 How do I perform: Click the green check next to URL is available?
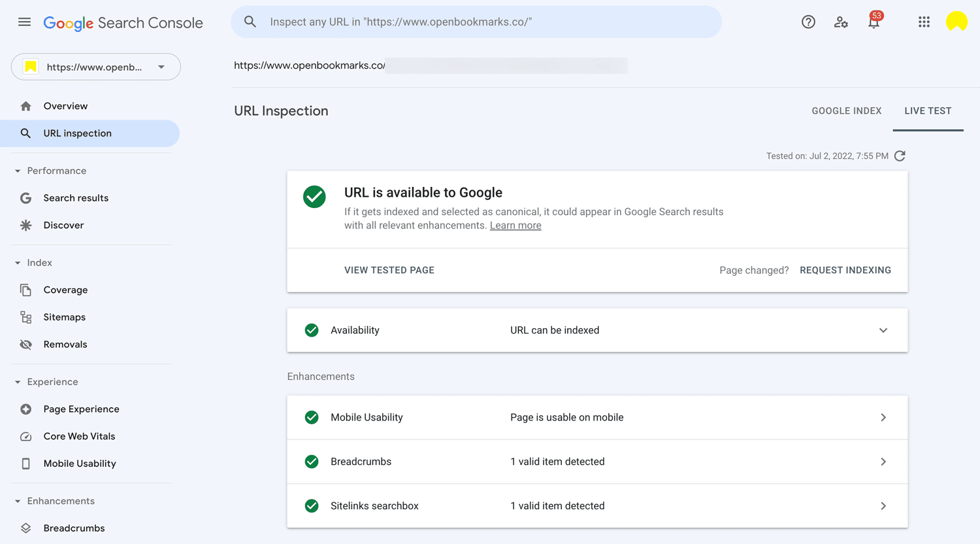click(314, 197)
